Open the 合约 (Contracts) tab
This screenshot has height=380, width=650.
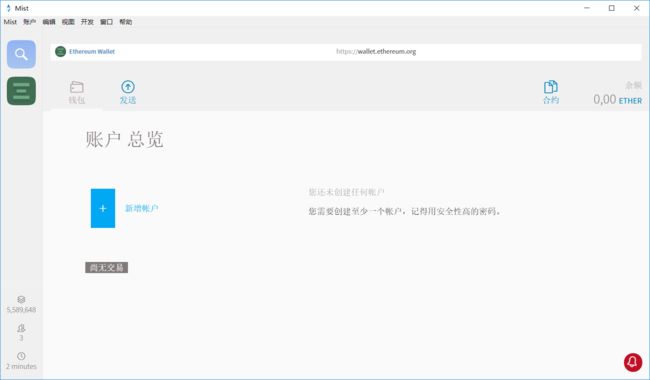(551, 92)
